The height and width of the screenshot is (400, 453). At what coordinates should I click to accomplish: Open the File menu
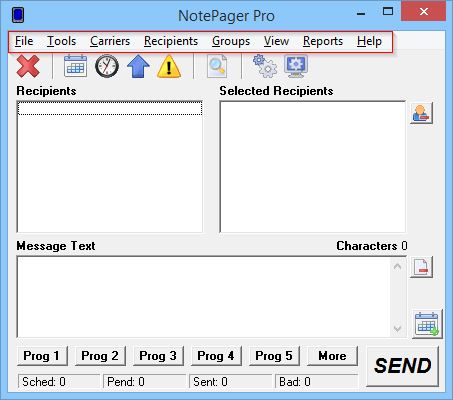24,41
